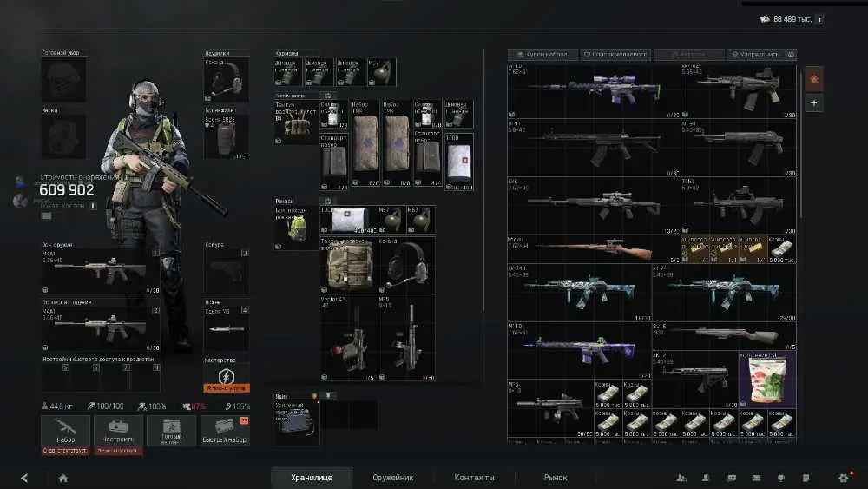Image resolution: width=868 pixels, height=489 pixels.
Task: Open the friends icon in bottom bar
Action: [x=681, y=478]
